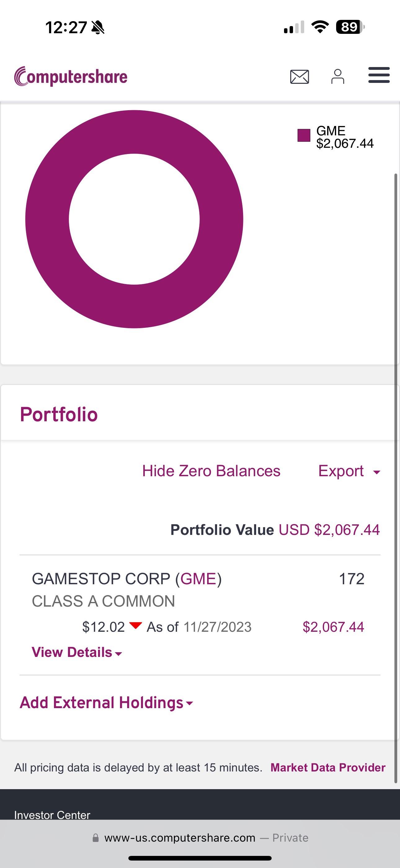400x868 pixels.
Task: Tap the muted bell icon in status bar
Action: (x=98, y=27)
